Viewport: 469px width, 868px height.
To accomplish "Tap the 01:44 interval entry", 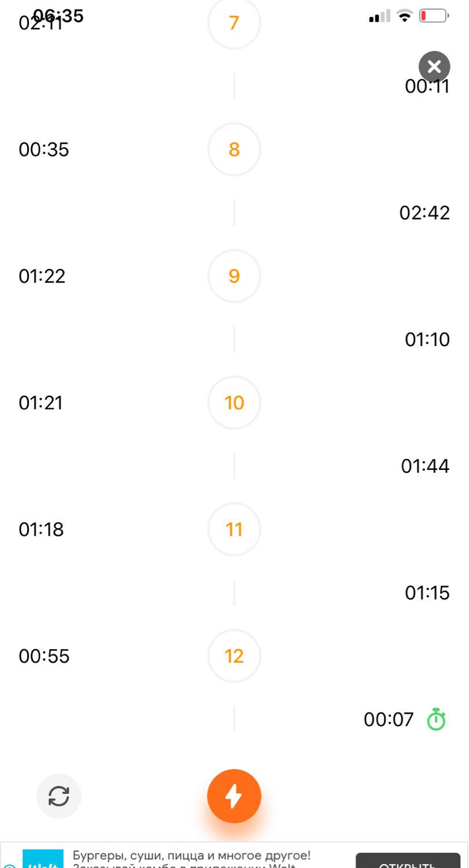I will 426,466.
